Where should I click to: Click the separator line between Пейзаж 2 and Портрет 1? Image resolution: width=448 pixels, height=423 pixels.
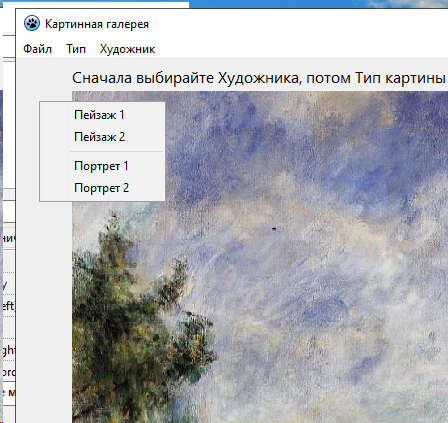tap(116, 152)
